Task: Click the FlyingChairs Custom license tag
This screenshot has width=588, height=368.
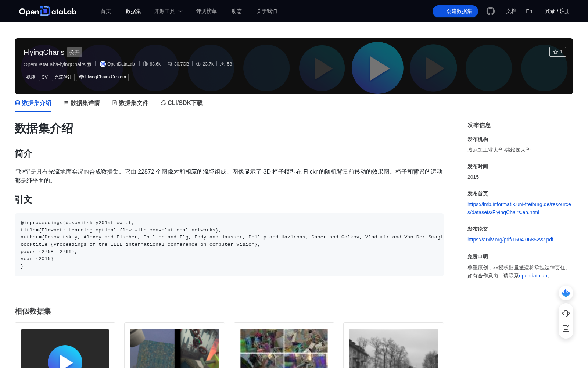Action: (x=103, y=77)
